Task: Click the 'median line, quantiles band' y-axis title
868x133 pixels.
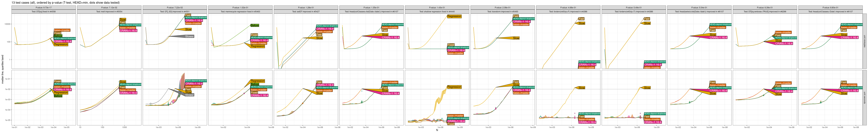Action: [x=3, y=69]
